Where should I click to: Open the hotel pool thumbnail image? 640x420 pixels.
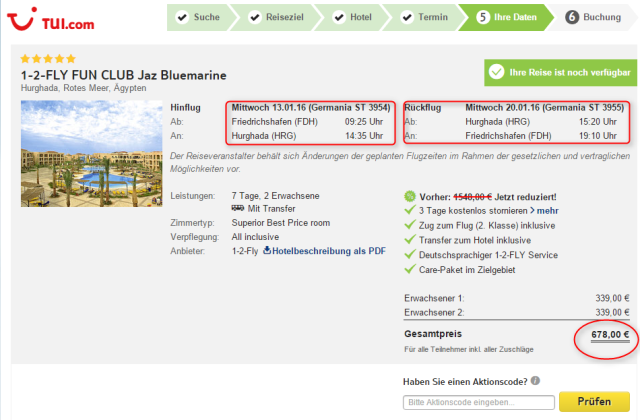(91, 153)
